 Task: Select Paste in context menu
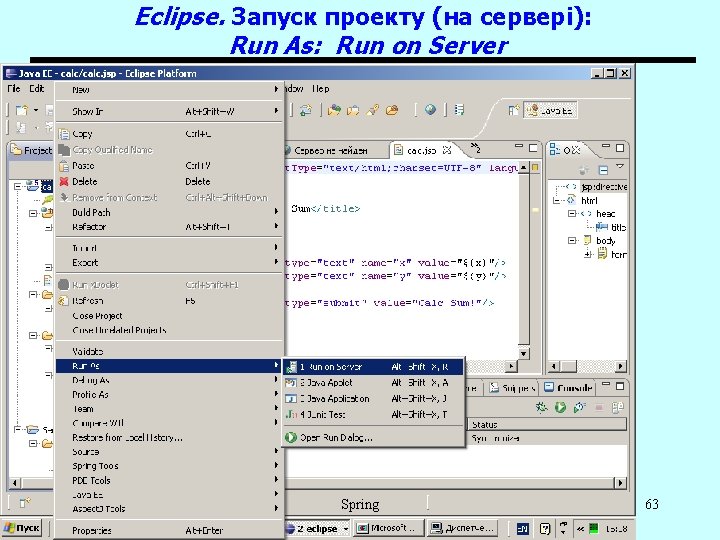click(x=169, y=166)
